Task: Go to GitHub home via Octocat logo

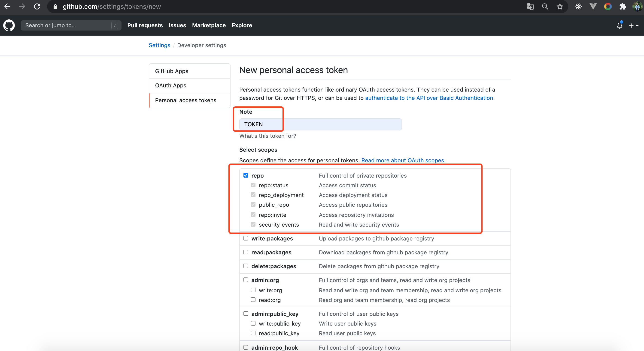Action: click(9, 25)
